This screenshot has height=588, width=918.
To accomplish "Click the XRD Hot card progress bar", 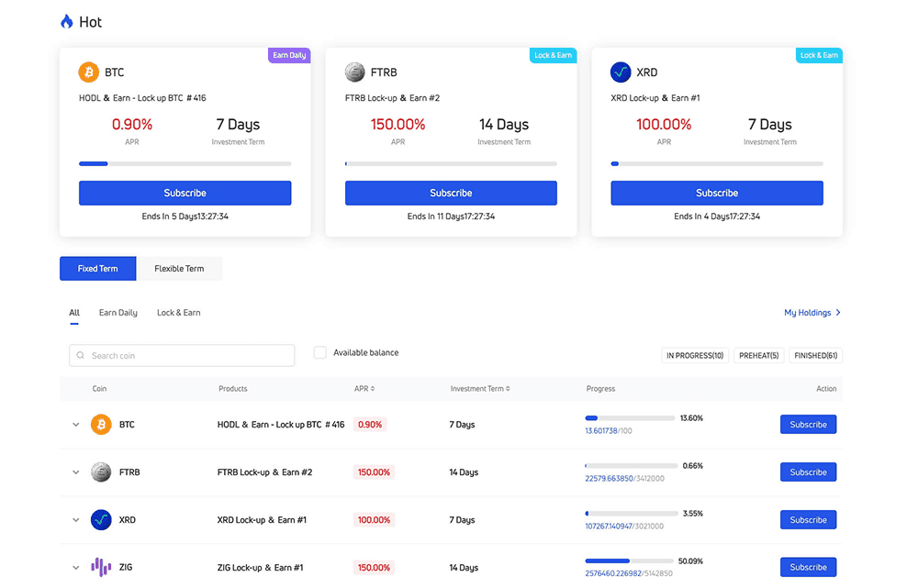I will (x=717, y=164).
